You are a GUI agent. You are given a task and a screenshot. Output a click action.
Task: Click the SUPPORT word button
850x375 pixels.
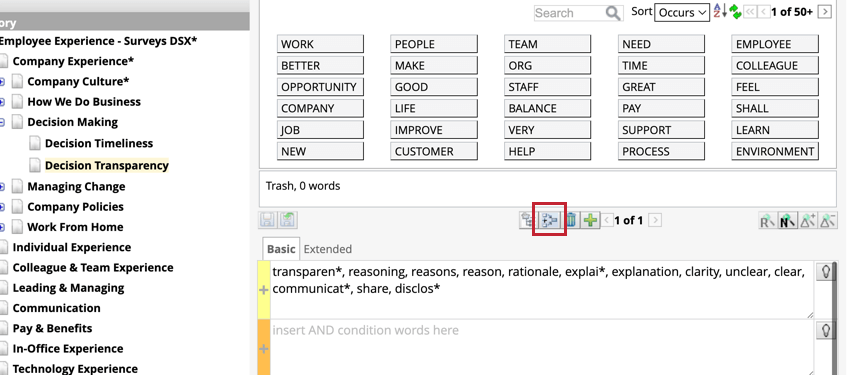pyautogui.click(x=661, y=130)
